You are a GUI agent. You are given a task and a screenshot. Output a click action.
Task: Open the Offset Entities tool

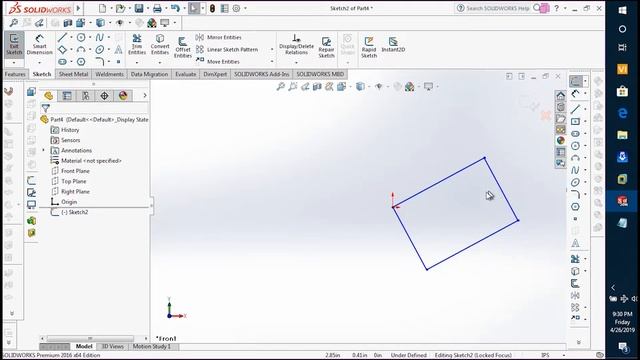183,47
